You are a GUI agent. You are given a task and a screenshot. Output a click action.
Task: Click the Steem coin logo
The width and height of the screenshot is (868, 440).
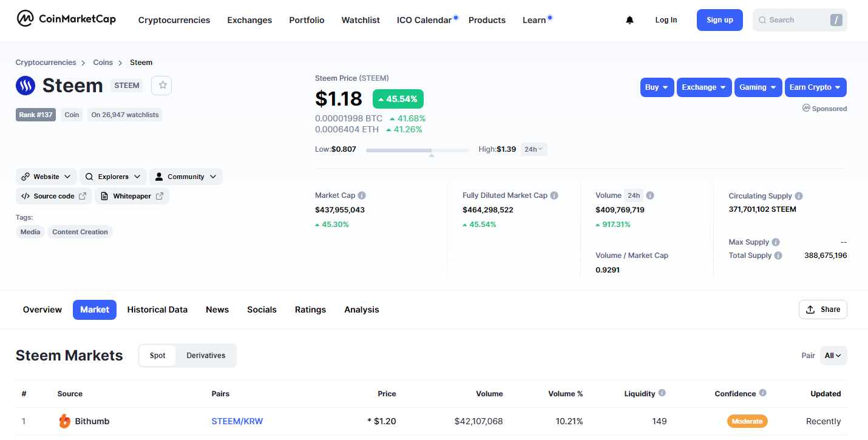25,86
